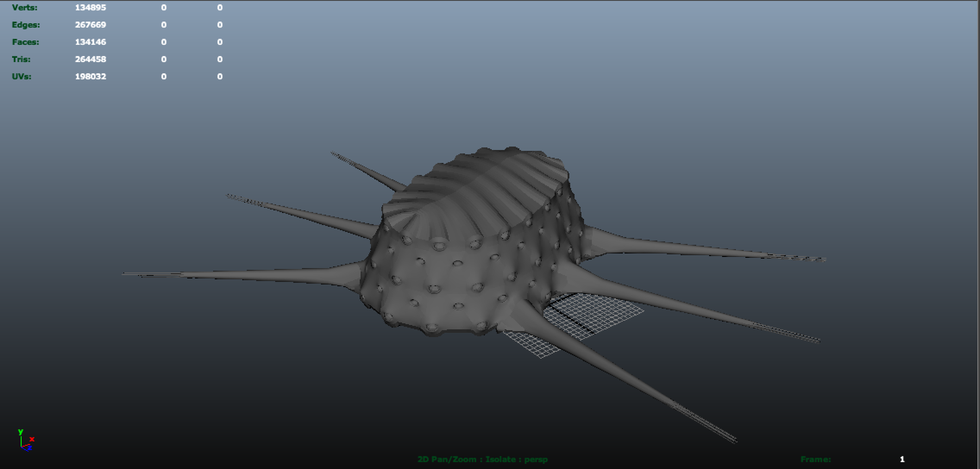The height and width of the screenshot is (469, 980).
Task: Click the XYZ axis orientation indicator
Action: click(26, 441)
